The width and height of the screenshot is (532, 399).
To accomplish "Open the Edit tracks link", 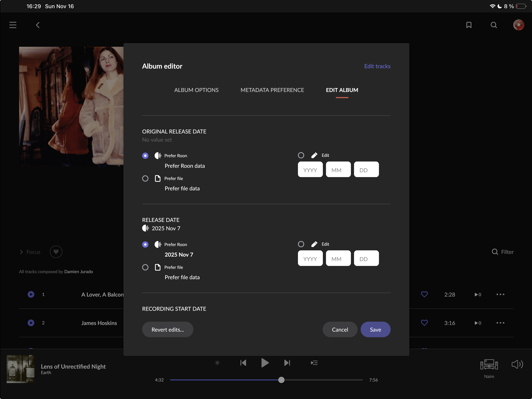I will point(377,66).
